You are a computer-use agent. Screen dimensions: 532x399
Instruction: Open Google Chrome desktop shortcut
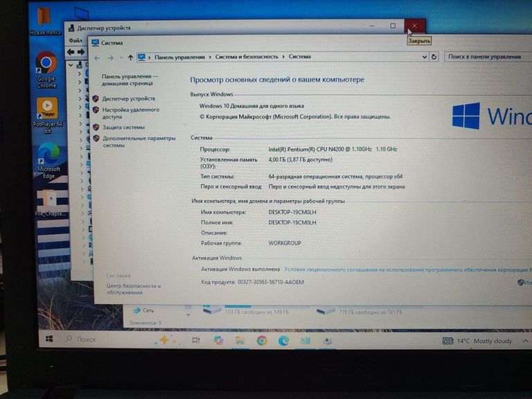pyautogui.click(x=46, y=70)
